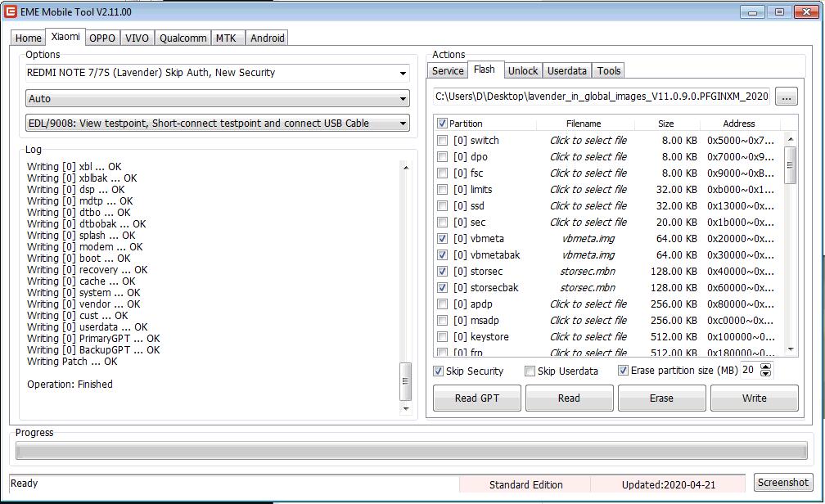This screenshot has width=825, height=504.
Task: Click the Read GPT button
Action: pyautogui.click(x=476, y=398)
